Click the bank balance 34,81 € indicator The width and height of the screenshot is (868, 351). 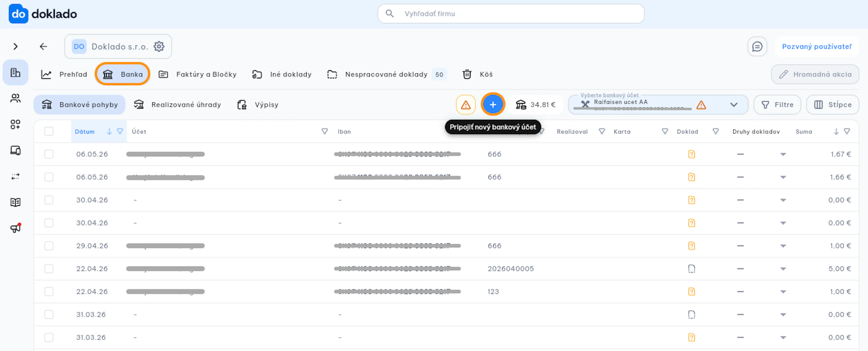click(536, 105)
